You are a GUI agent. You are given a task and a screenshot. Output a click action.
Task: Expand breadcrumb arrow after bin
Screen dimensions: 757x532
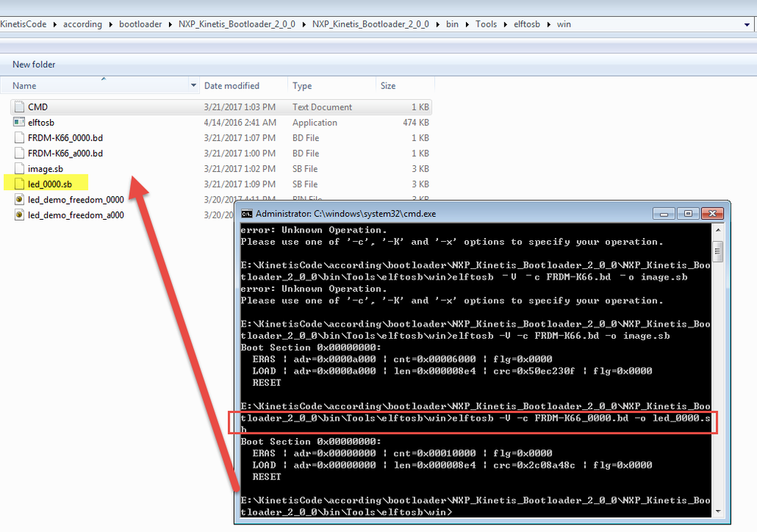(468, 24)
